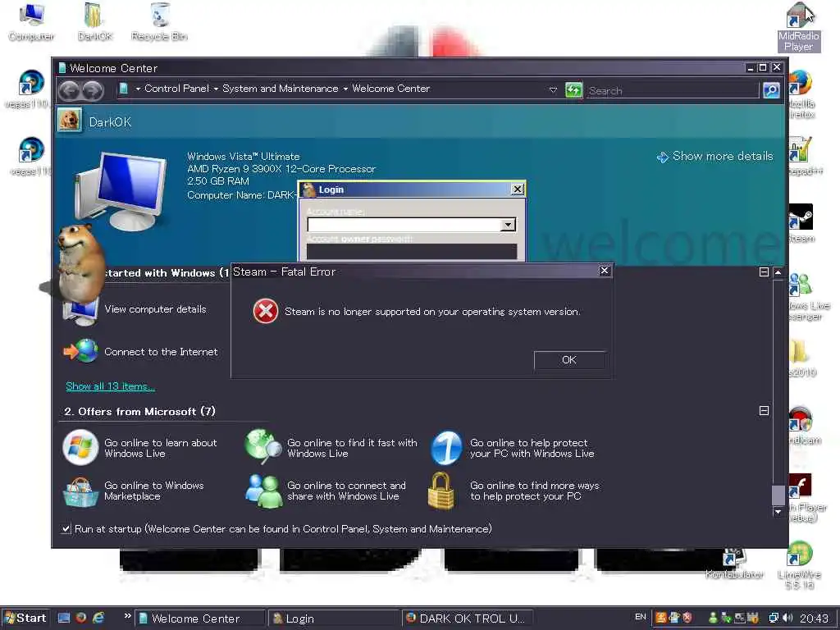Click the volume icon in system tray

[x=787, y=618]
